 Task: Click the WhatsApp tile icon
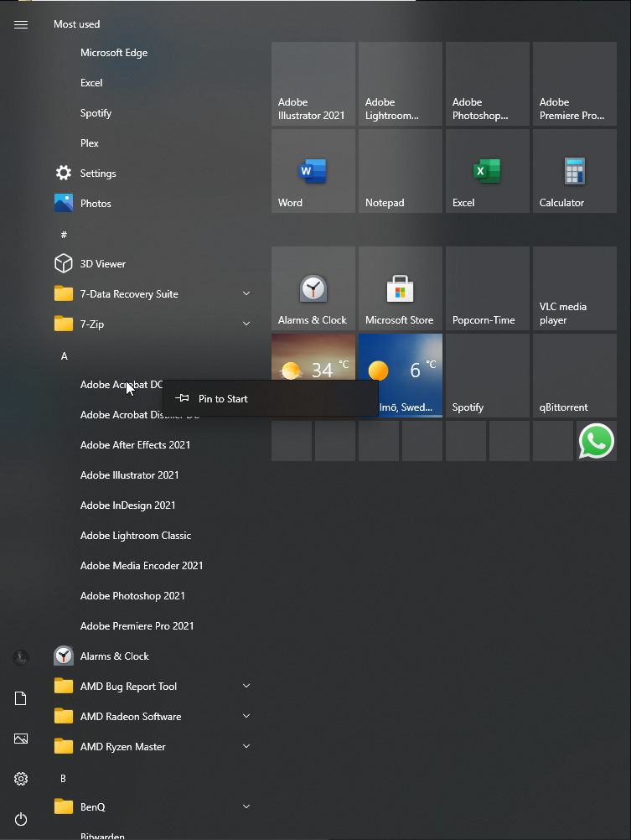[x=596, y=441]
